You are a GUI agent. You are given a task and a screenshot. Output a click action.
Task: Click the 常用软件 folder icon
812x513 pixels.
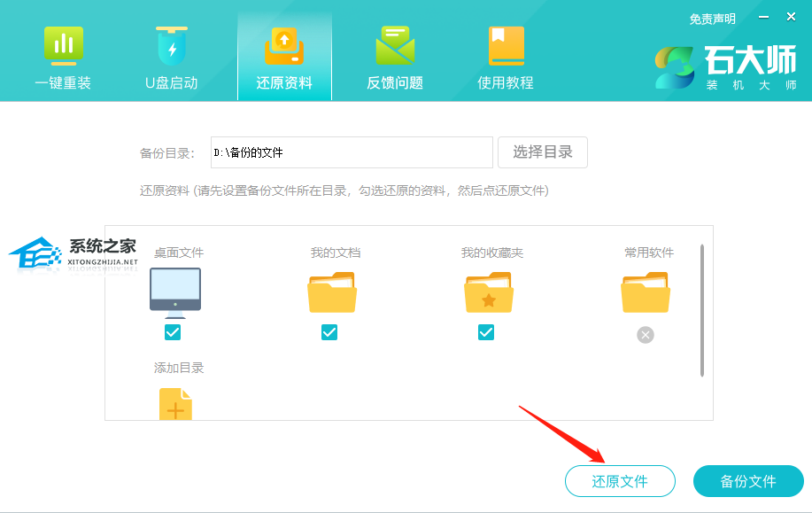tap(646, 292)
